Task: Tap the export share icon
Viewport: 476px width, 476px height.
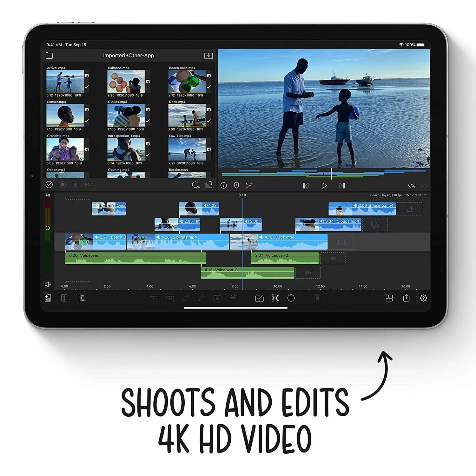Action: (406, 298)
